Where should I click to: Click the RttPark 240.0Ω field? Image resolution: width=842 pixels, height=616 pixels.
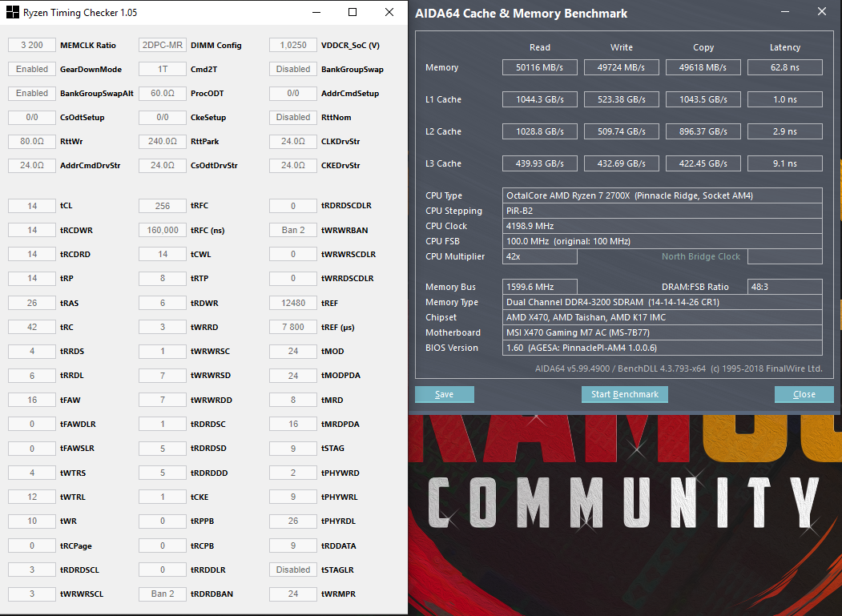pyautogui.click(x=162, y=141)
